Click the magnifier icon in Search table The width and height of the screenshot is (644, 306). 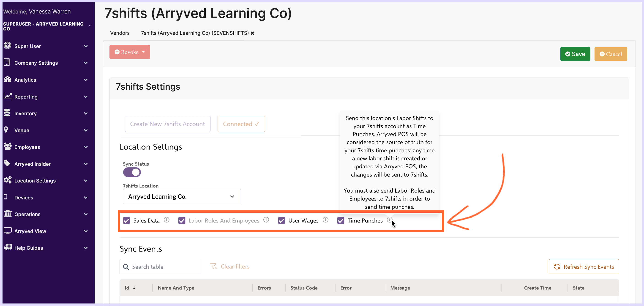coord(126,267)
